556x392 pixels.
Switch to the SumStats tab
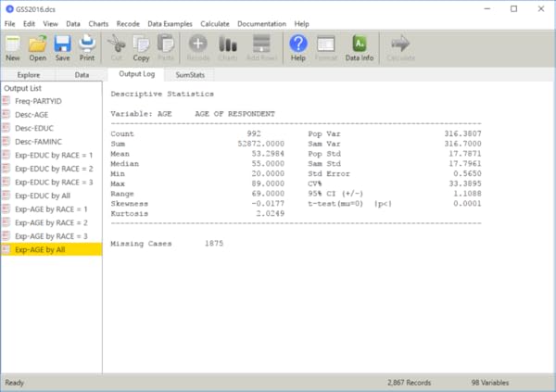click(x=190, y=75)
